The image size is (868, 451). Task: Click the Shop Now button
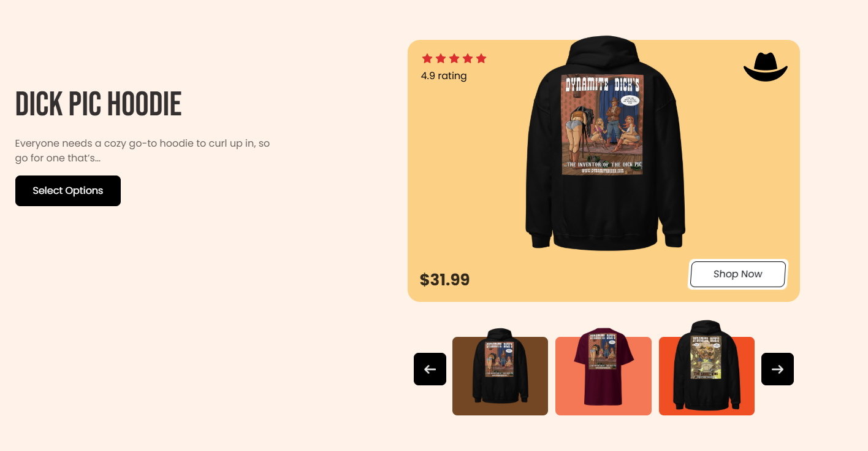click(x=738, y=274)
